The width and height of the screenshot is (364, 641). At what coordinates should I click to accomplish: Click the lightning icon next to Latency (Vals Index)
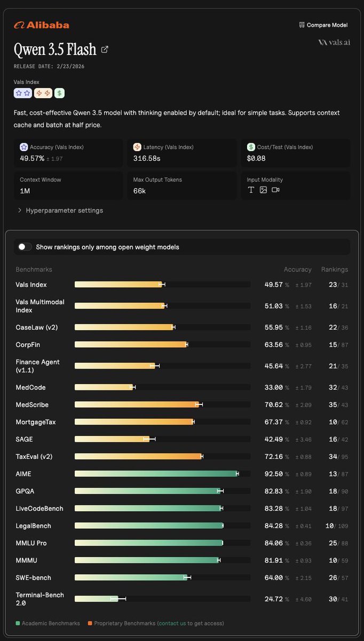coord(137,147)
